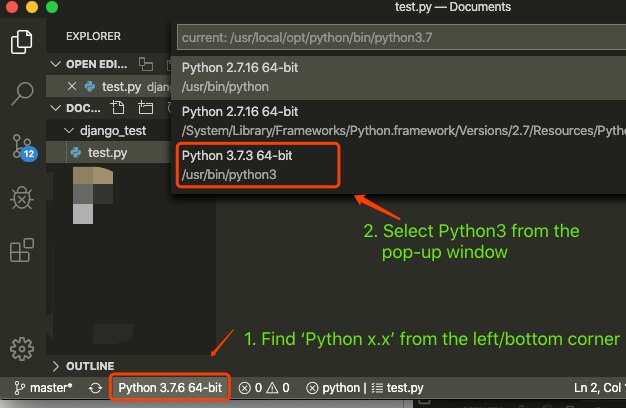
Task: Click the macOS red close window button
Action: [x=12, y=6]
